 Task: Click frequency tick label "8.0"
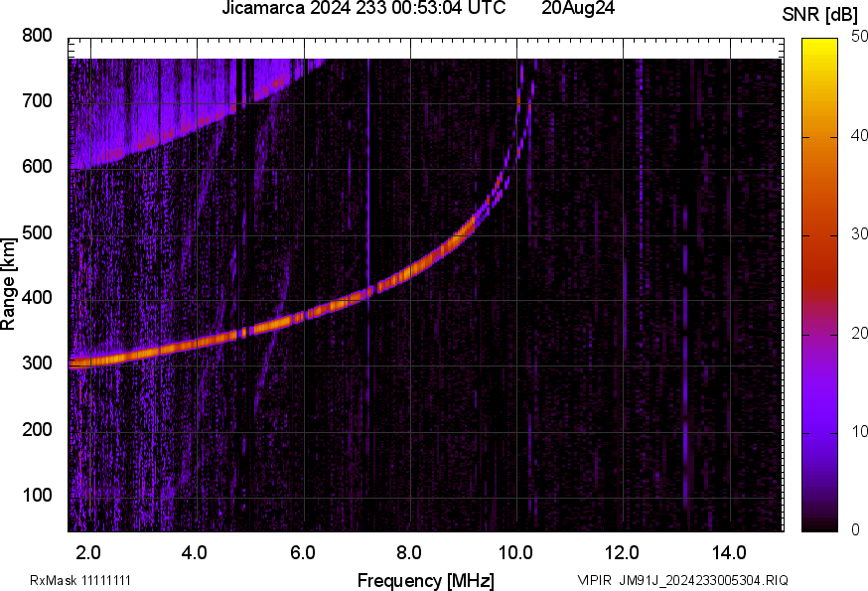[408, 552]
